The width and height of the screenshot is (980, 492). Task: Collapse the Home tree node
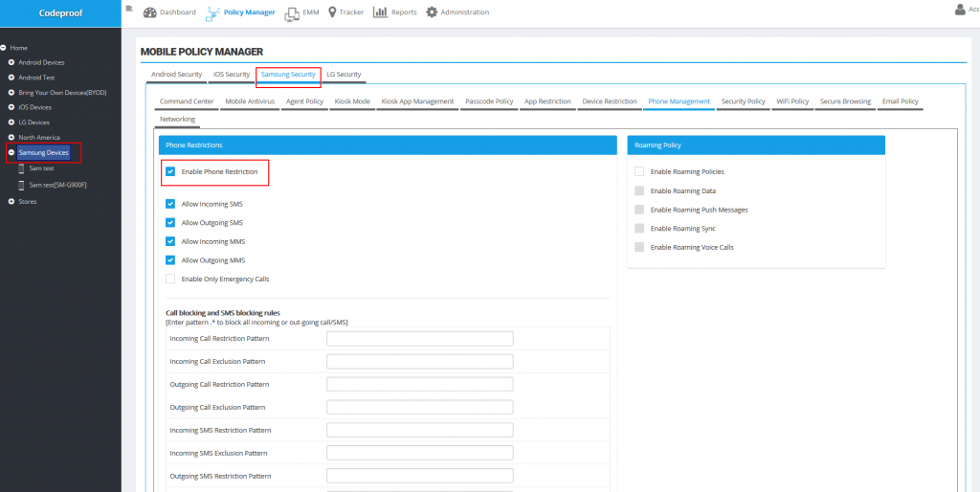(x=3, y=48)
